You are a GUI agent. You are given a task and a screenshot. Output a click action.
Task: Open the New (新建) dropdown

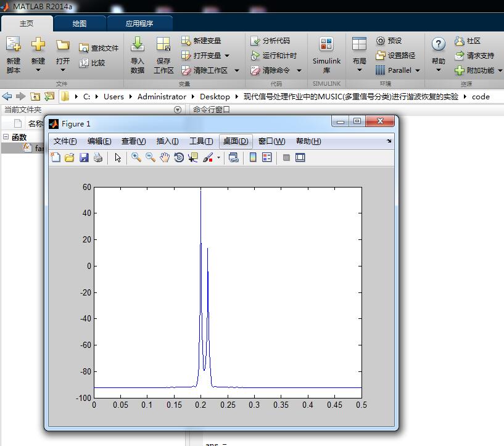click(38, 70)
